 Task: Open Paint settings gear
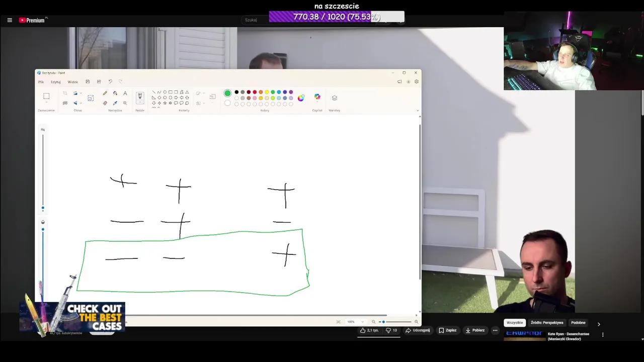tap(417, 81)
